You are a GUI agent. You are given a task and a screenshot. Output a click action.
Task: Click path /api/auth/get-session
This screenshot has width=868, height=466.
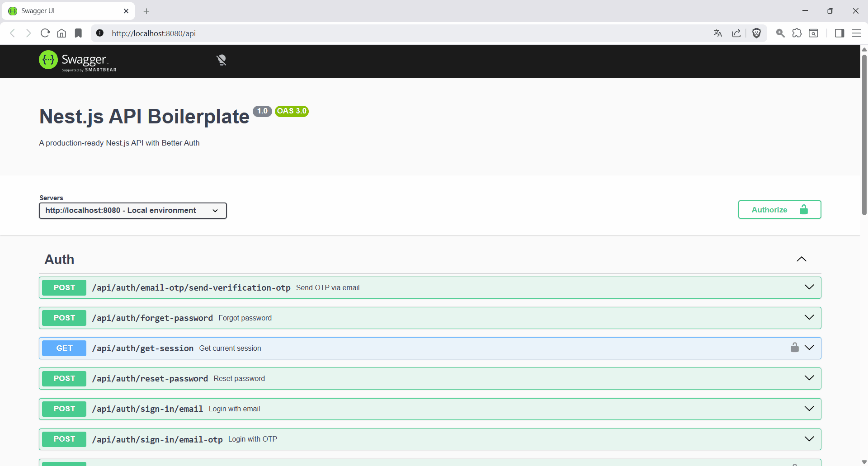pyautogui.click(x=143, y=348)
